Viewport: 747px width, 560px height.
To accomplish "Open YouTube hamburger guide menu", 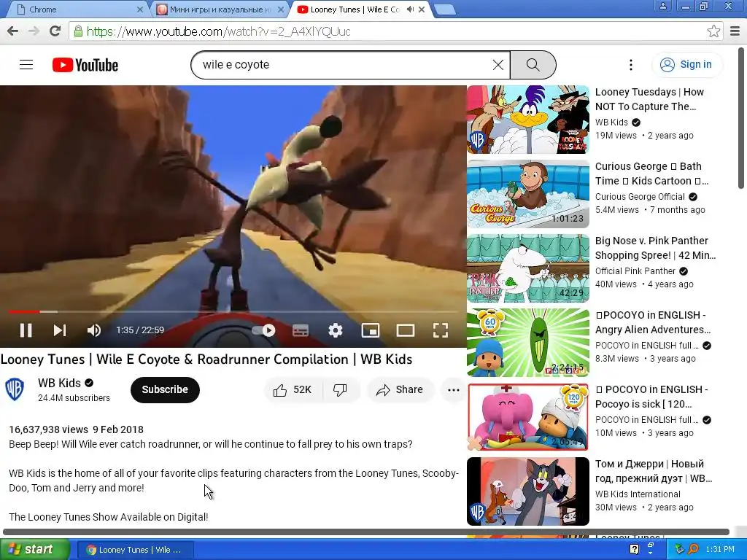I will click(26, 64).
